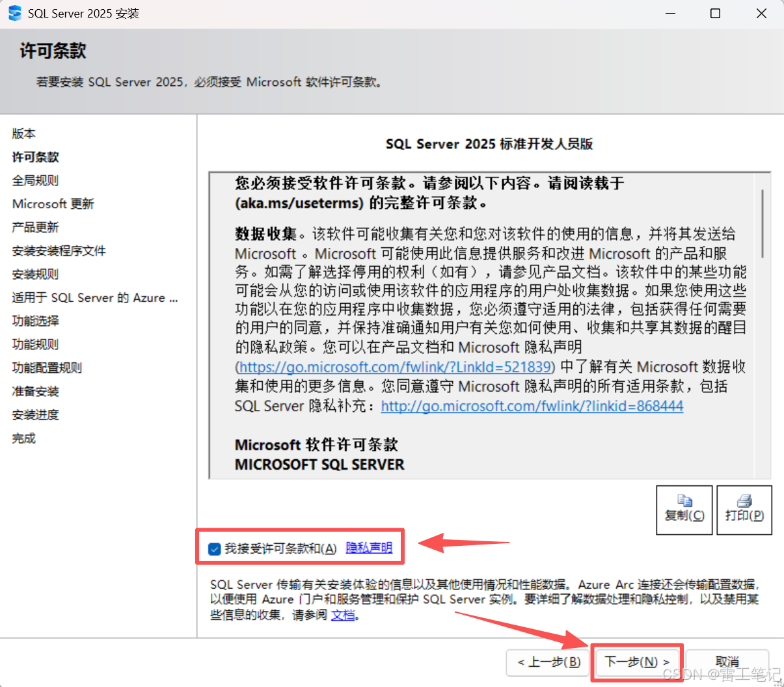Image resolution: width=784 pixels, height=687 pixels.
Task: Open the 隐私声明 link
Action: [x=369, y=548]
